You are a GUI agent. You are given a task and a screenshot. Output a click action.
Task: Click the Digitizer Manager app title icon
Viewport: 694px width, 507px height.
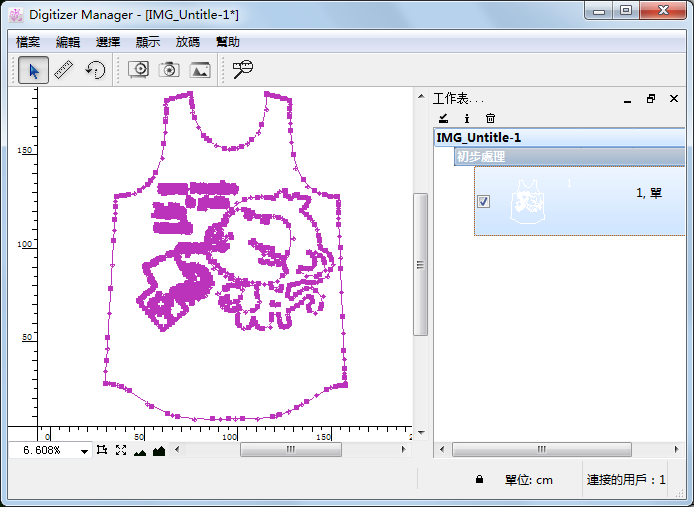click(x=15, y=15)
